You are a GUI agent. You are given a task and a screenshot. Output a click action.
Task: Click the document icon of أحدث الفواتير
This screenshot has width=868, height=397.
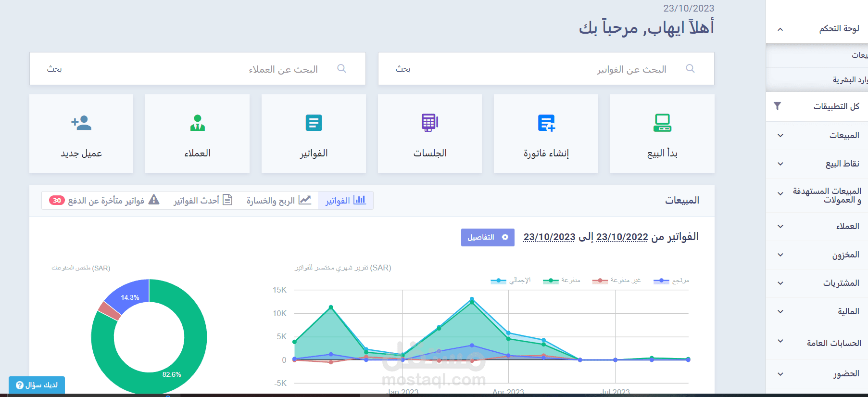click(x=227, y=200)
